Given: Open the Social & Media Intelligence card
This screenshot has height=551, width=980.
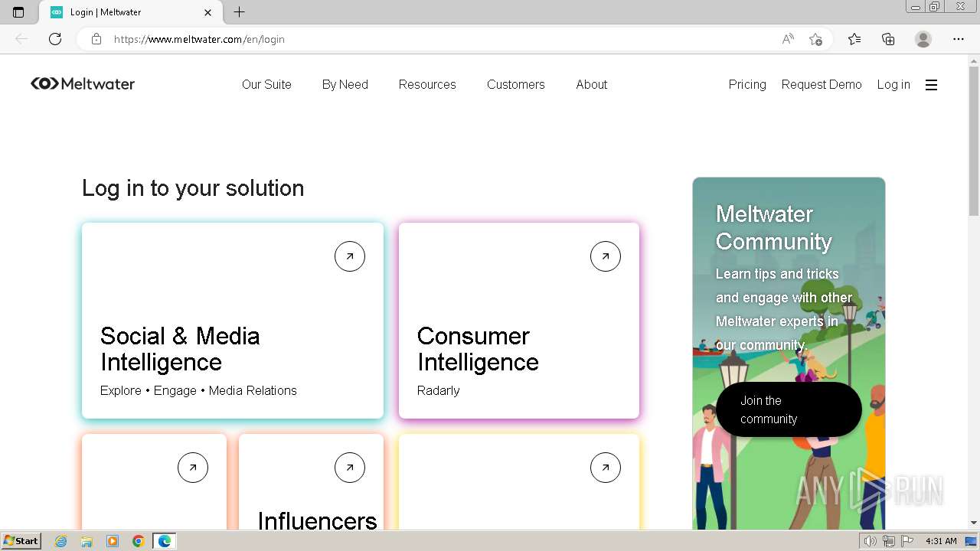Looking at the screenshot, I should [x=233, y=321].
